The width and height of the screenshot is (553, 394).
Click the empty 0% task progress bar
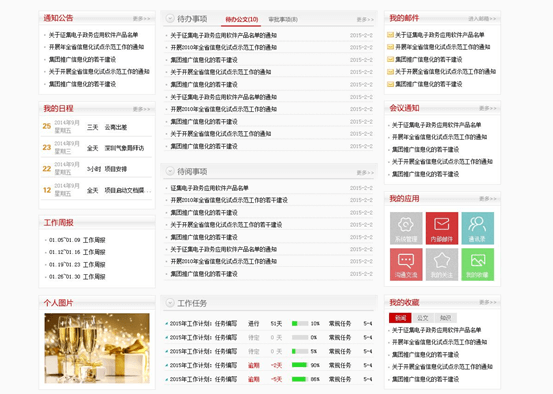(300, 338)
